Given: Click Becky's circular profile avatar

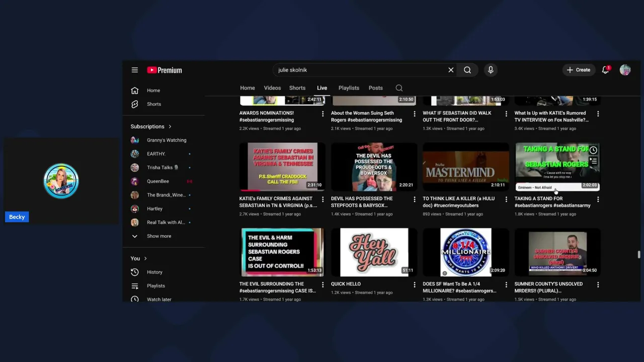Looking at the screenshot, I should [x=61, y=180].
